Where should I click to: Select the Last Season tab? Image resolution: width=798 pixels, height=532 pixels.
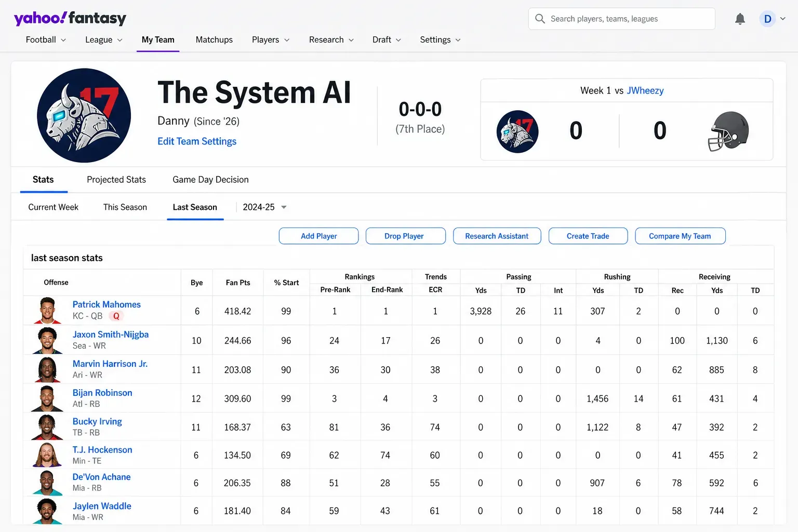point(195,207)
